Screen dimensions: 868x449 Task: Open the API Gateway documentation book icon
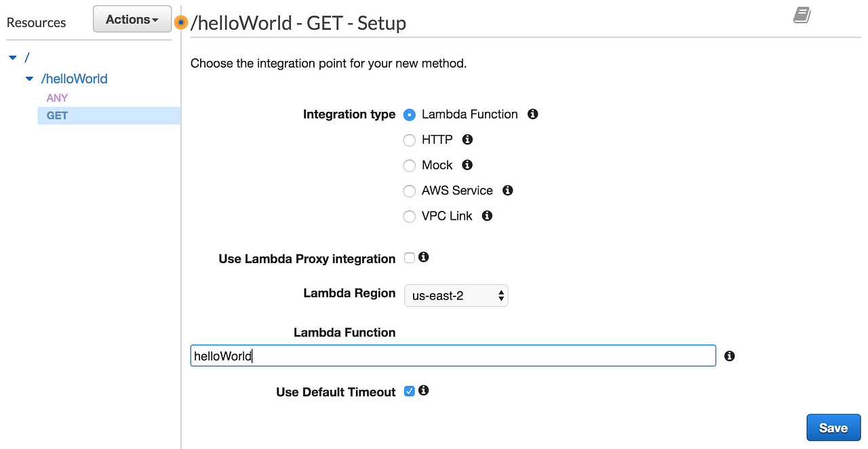pyautogui.click(x=801, y=15)
